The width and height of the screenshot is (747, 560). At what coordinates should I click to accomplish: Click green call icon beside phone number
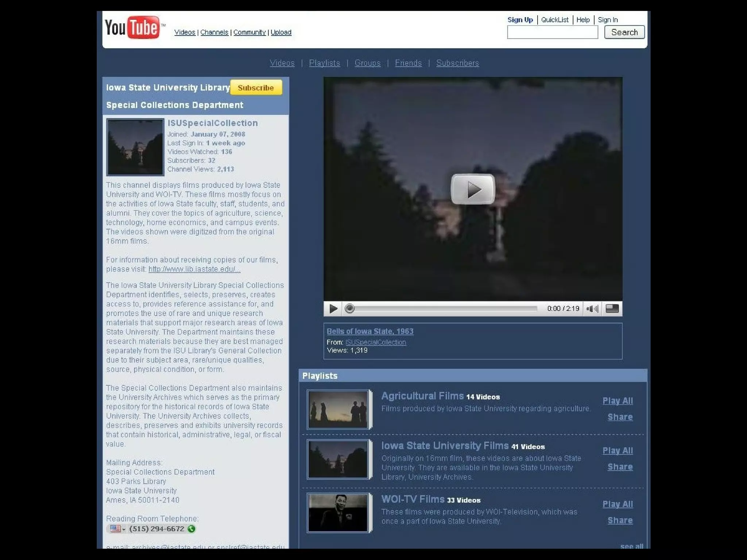click(x=191, y=529)
